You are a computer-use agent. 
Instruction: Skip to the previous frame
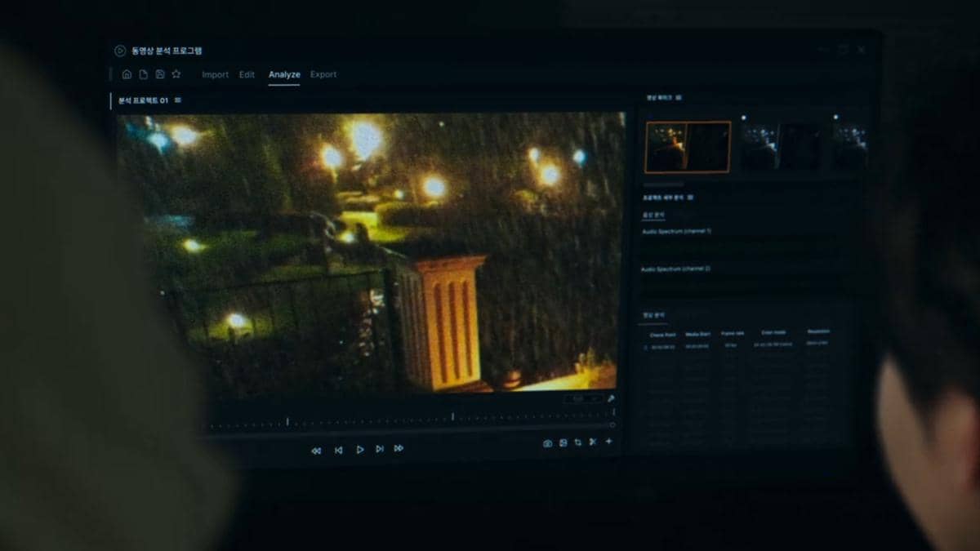[x=338, y=450]
